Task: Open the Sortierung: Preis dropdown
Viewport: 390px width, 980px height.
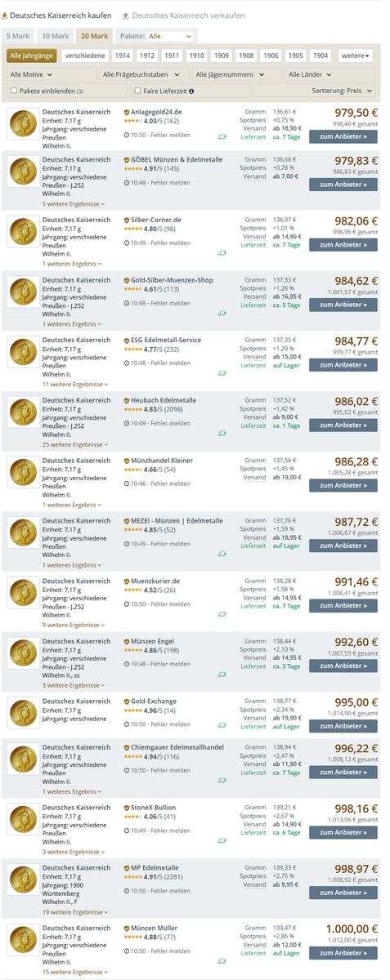Action: coord(315,91)
